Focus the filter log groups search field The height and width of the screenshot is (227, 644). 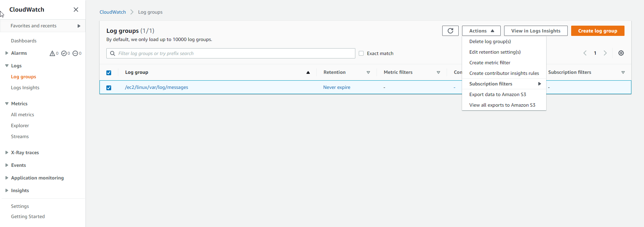(x=231, y=53)
